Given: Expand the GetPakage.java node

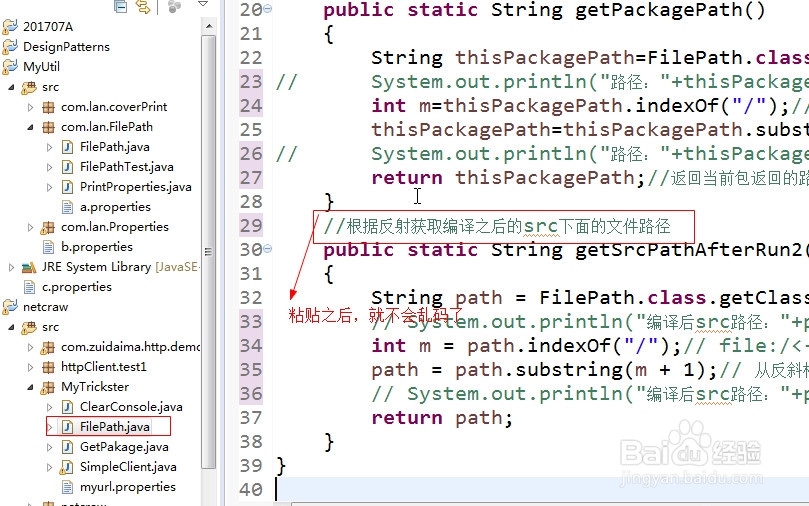Looking at the screenshot, I should pyautogui.click(x=50, y=447).
